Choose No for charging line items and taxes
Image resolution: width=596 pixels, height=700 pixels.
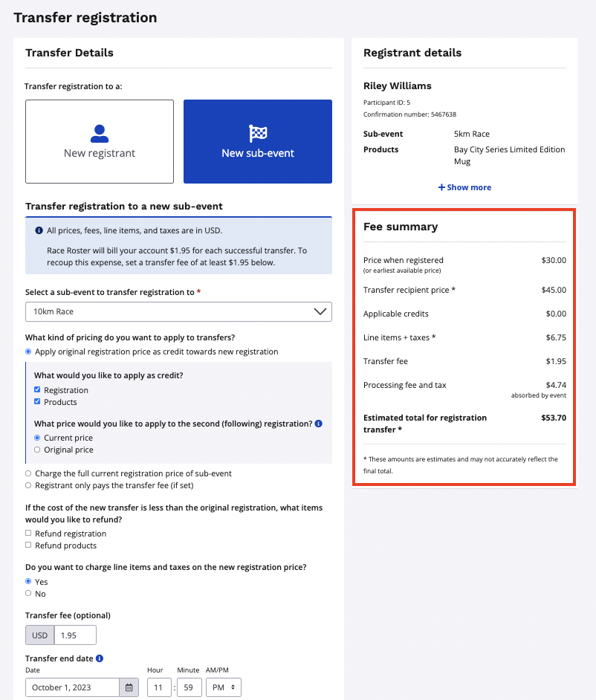tap(28, 594)
